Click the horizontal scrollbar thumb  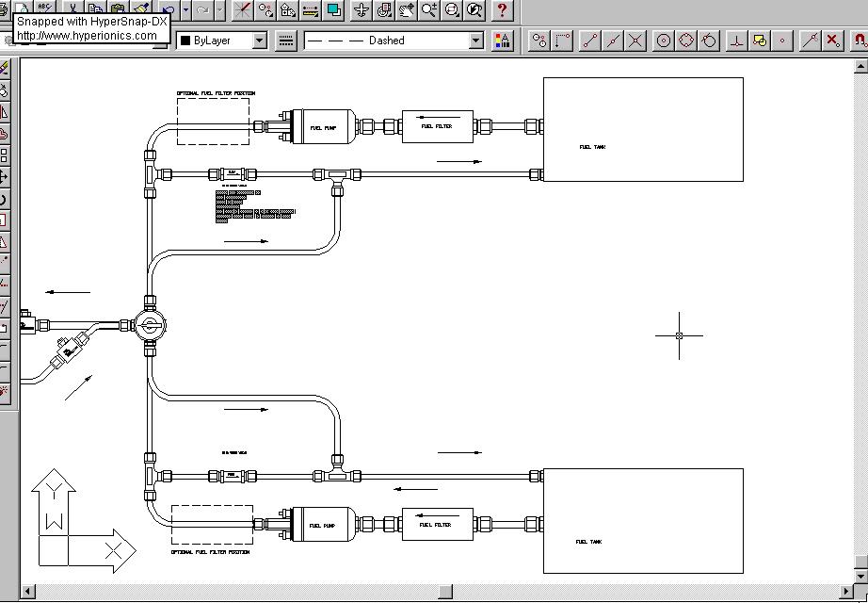pyautogui.click(x=445, y=591)
